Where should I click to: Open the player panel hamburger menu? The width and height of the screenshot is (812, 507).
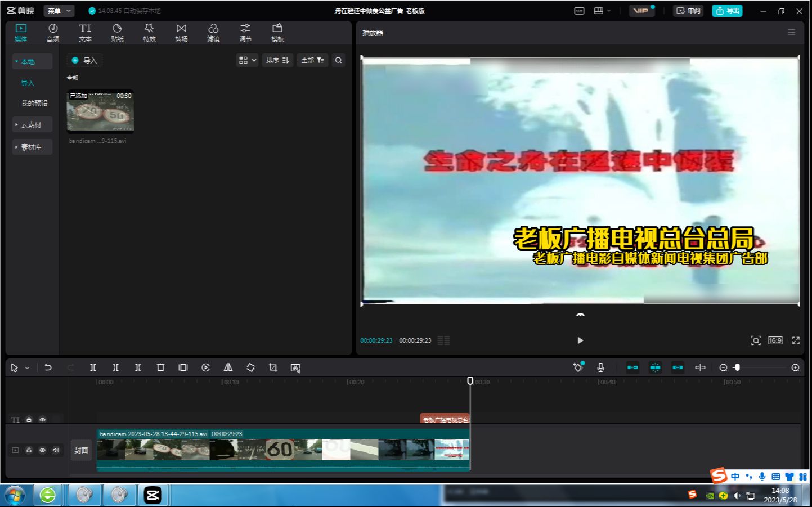tap(791, 33)
